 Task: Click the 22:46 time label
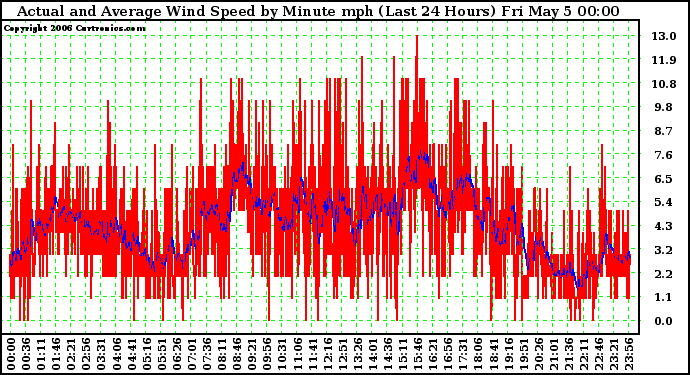pyautogui.click(x=599, y=354)
